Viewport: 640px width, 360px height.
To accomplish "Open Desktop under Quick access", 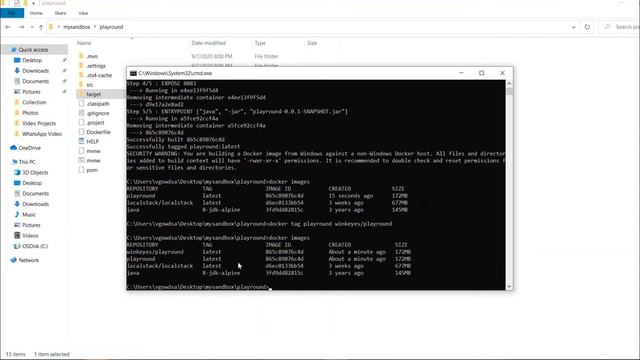I will [32, 60].
